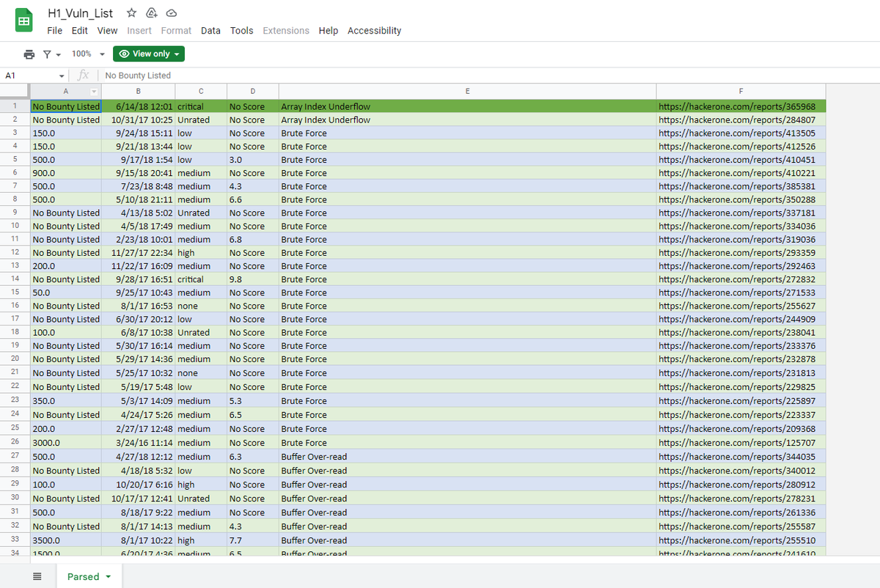The height and width of the screenshot is (588, 880).
Task: Select severity cell 'high' in row 12
Action: coord(200,253)
